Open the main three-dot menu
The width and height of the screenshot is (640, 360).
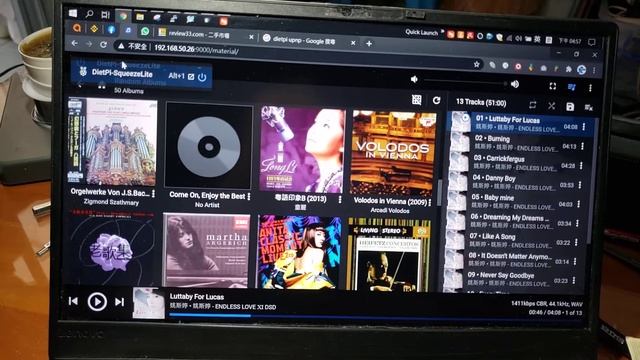(590, 88)
